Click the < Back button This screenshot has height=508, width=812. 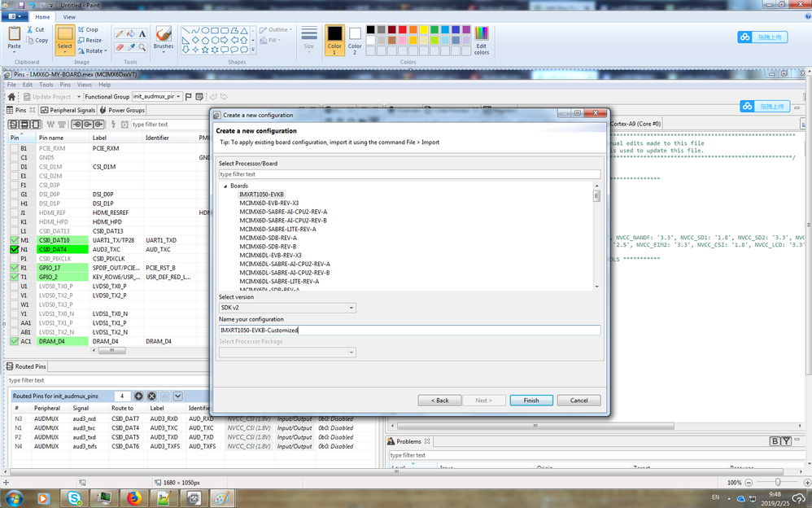tap(439, 401)
